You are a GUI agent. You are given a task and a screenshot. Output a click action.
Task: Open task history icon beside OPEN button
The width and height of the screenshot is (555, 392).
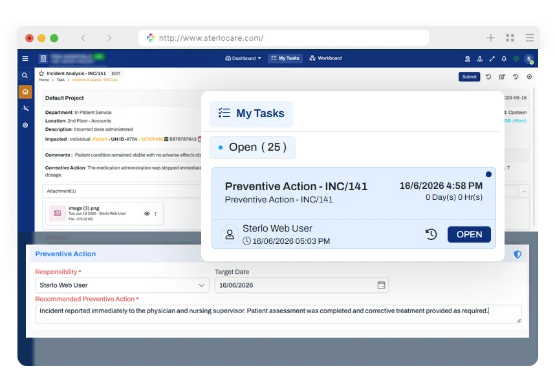(431, 234)
